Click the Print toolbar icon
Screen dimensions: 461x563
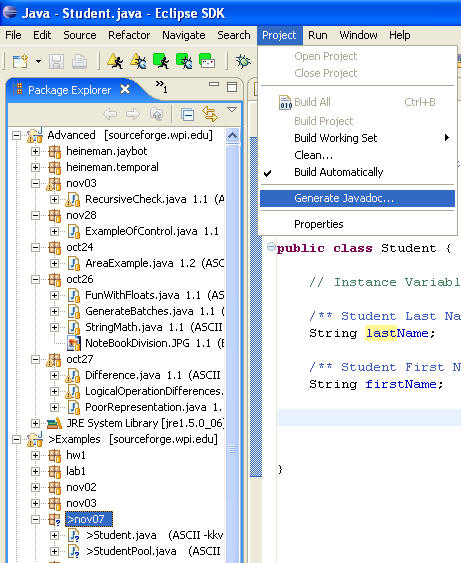(79, 61)
